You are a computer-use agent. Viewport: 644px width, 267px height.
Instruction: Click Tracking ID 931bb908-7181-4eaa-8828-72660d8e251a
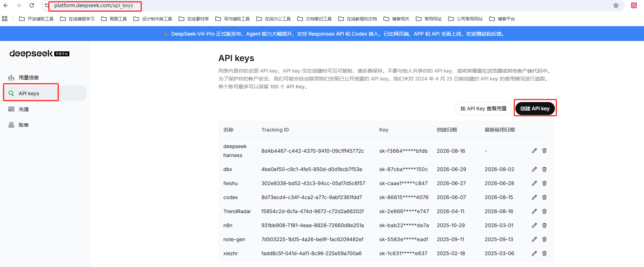pos(313,225)
